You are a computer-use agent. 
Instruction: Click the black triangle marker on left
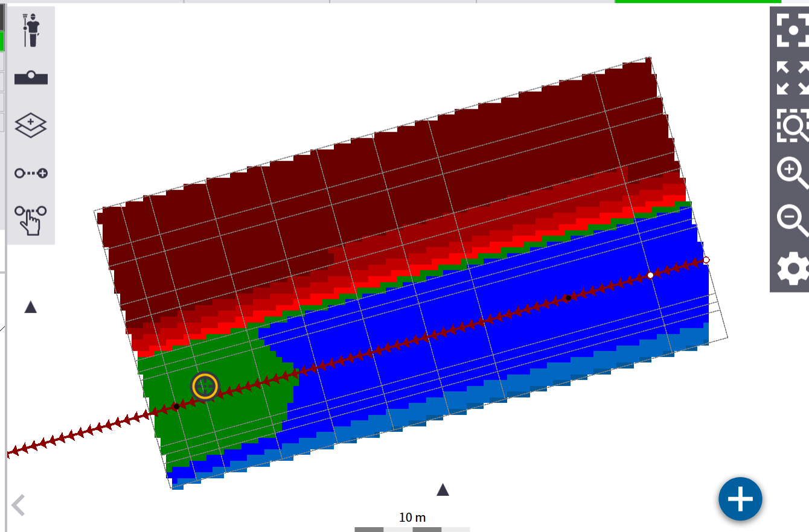[31, 307]
